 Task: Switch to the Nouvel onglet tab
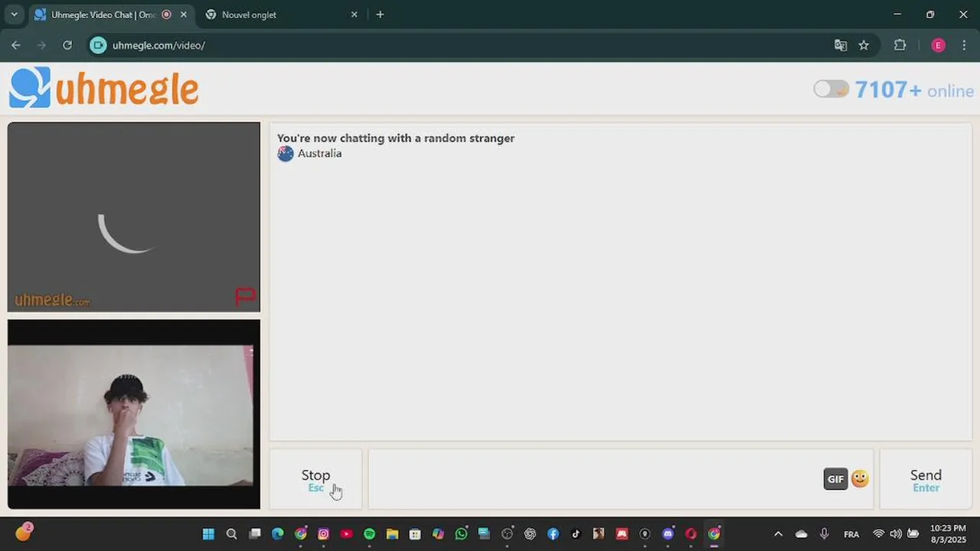click(279, 15)
